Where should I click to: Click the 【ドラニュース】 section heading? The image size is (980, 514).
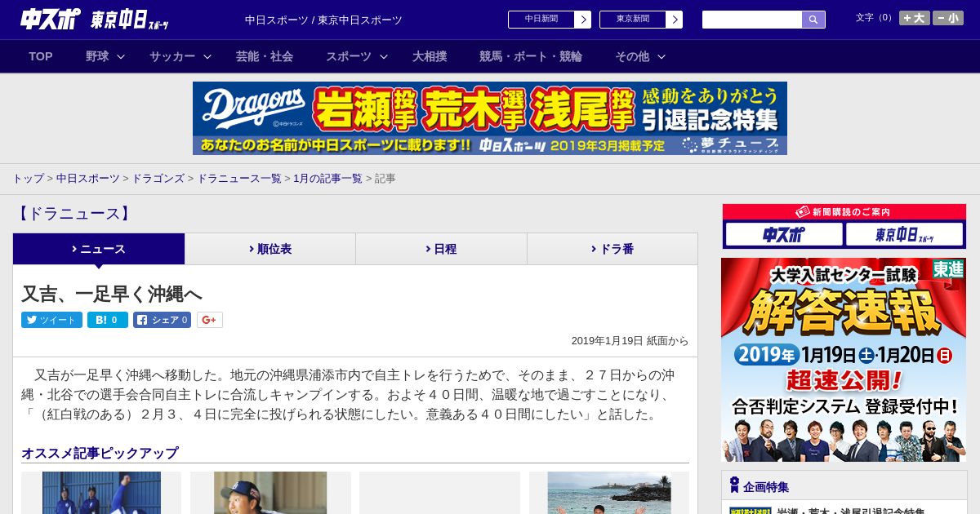coord(73,214)
